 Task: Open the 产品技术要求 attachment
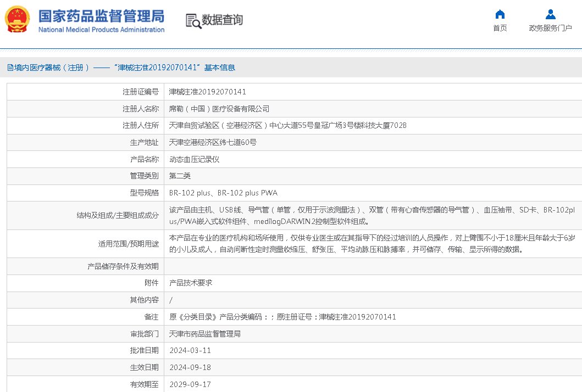pyautogui.click(x=191, y=283)
